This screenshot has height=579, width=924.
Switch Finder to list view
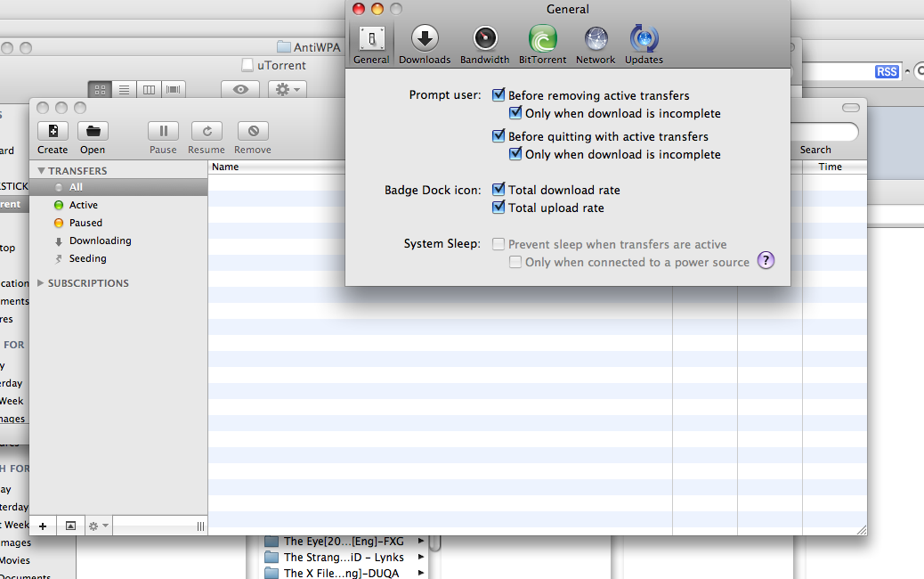[x=125, y=90]
